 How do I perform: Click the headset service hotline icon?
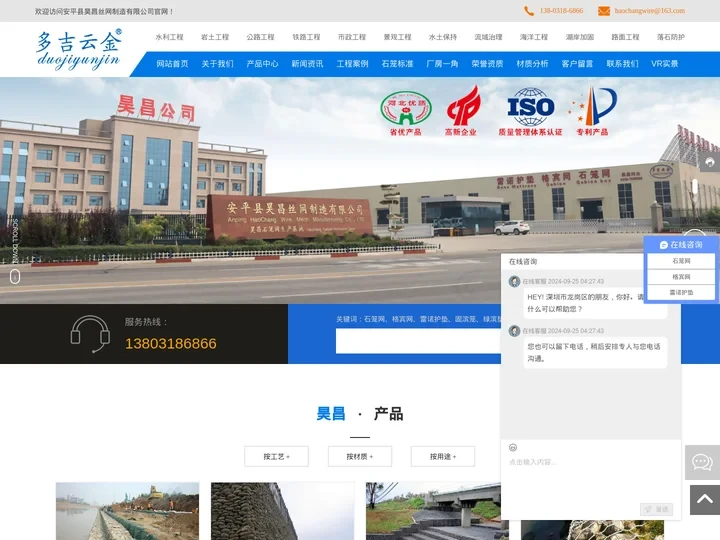click(x=90, y=334)
